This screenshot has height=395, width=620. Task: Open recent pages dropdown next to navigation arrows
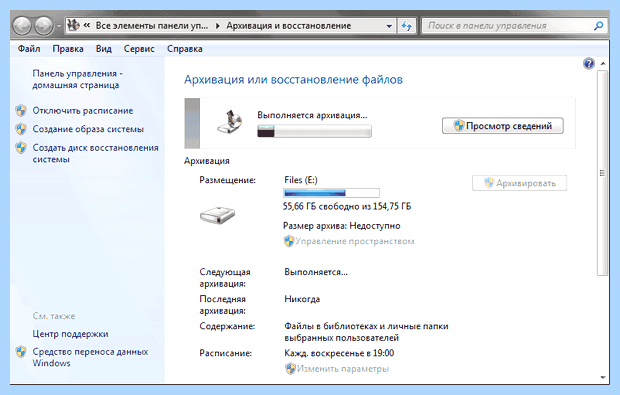tap(59, 26)
